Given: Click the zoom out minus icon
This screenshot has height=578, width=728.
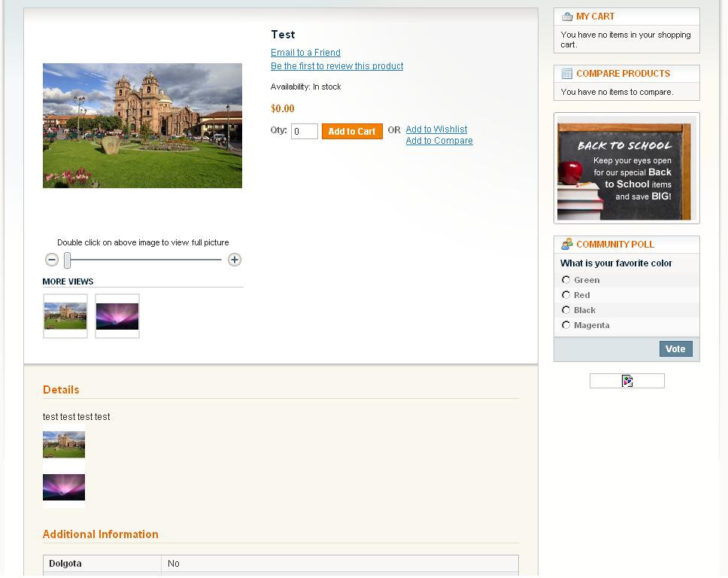Looking at the screenshot, I should point(52,260).
